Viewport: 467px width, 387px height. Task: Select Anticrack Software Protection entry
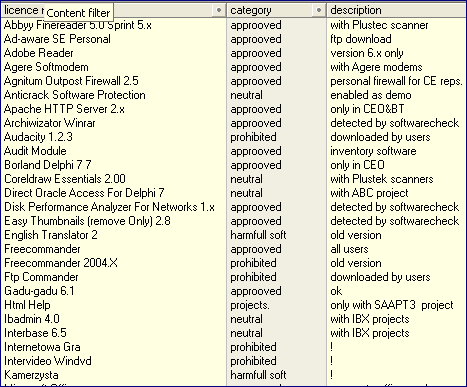pos(75,95)
